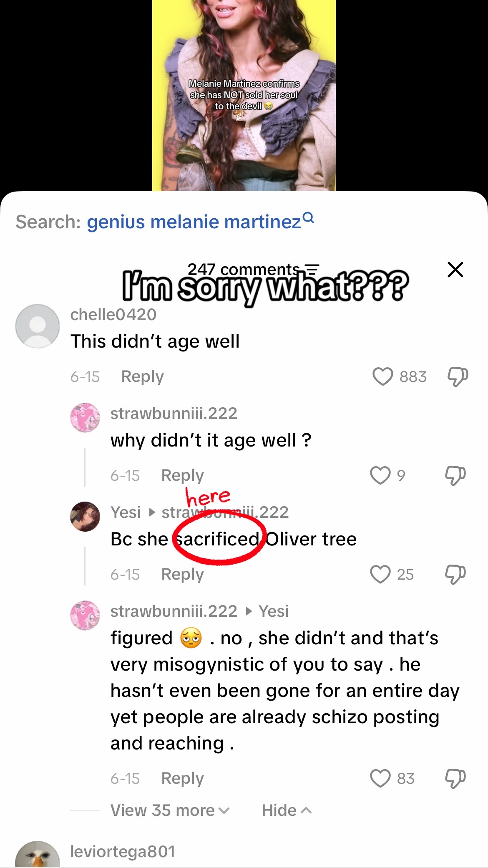Open Yesi's profile picture

click(x=85, y=516)
